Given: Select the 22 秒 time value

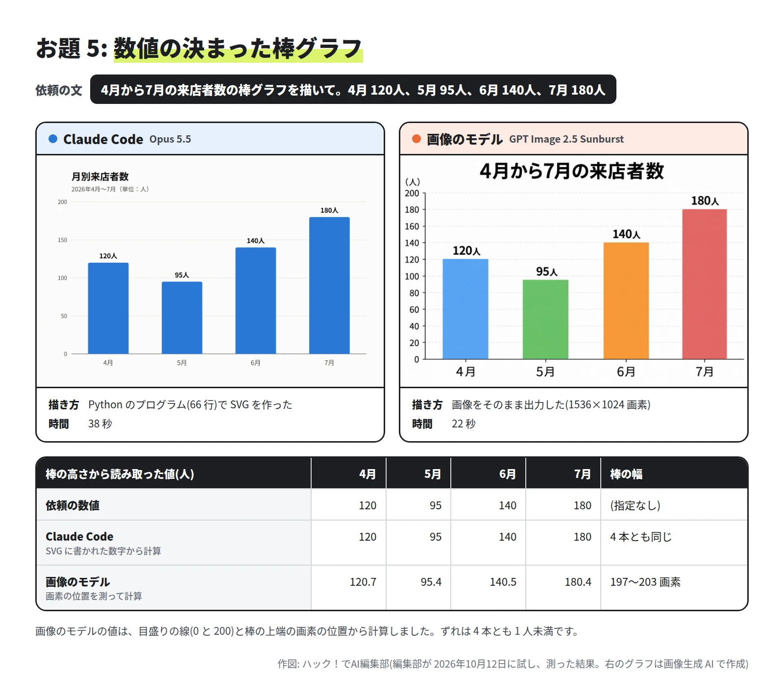Looking at the screenshot, I should click(x=464, y=424).
